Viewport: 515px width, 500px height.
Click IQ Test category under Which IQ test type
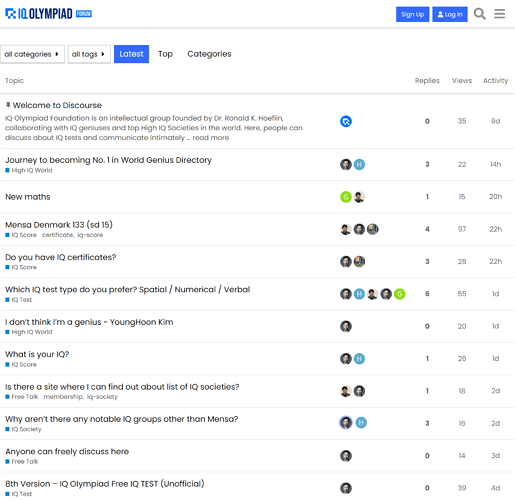[x=19, y=300]
